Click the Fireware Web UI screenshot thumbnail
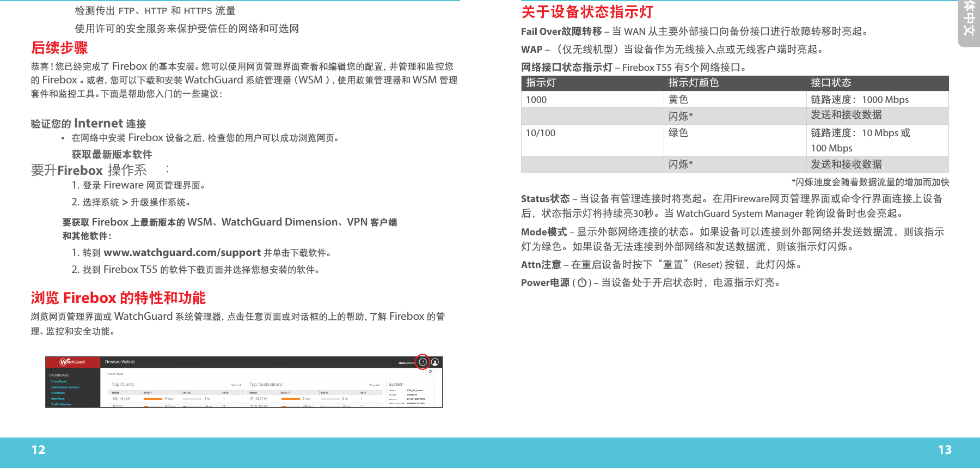This screenshot has width=980, height=468. point(244,382)
